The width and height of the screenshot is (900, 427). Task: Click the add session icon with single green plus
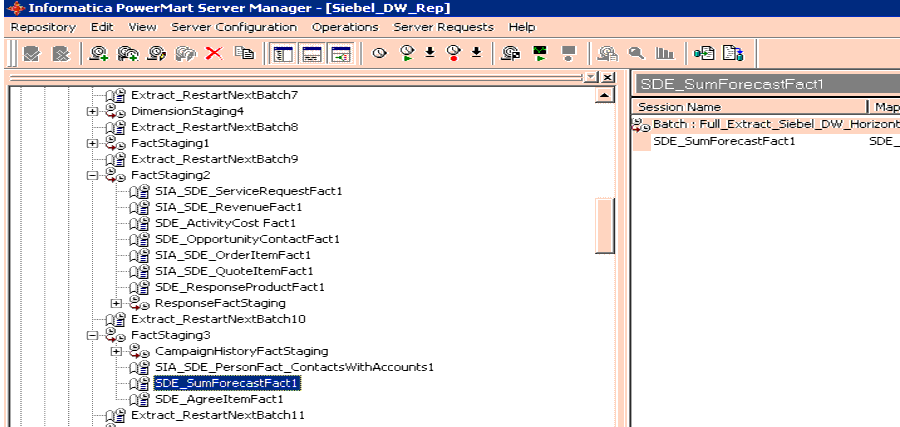(99, 53)
